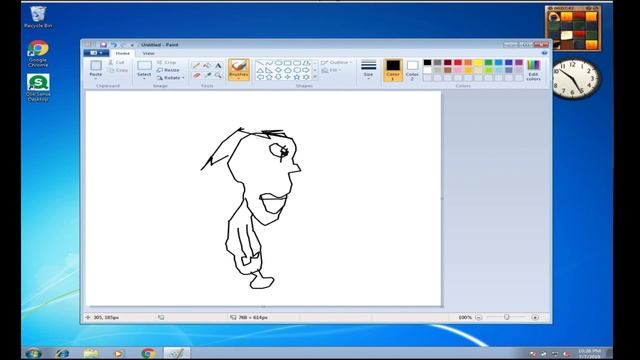Viewport: 640px width, 360px height.
Task: Expand the full Shapes gallery
Action: 315,77
